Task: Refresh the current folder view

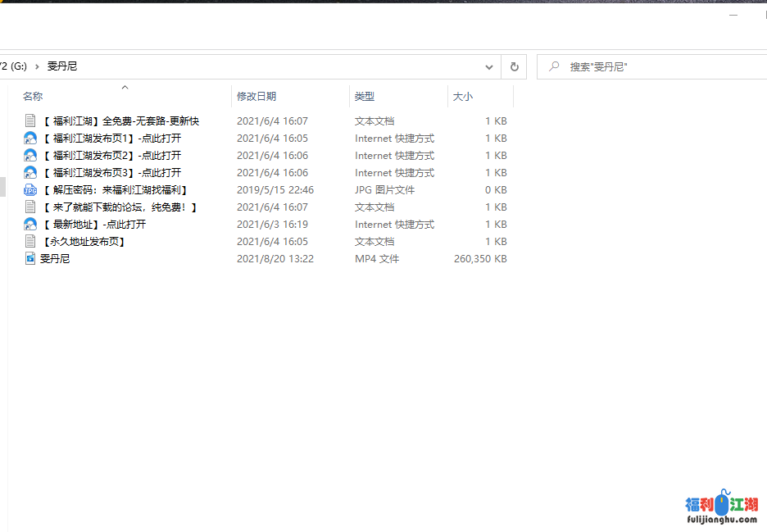Action: [x=514, y=66]
